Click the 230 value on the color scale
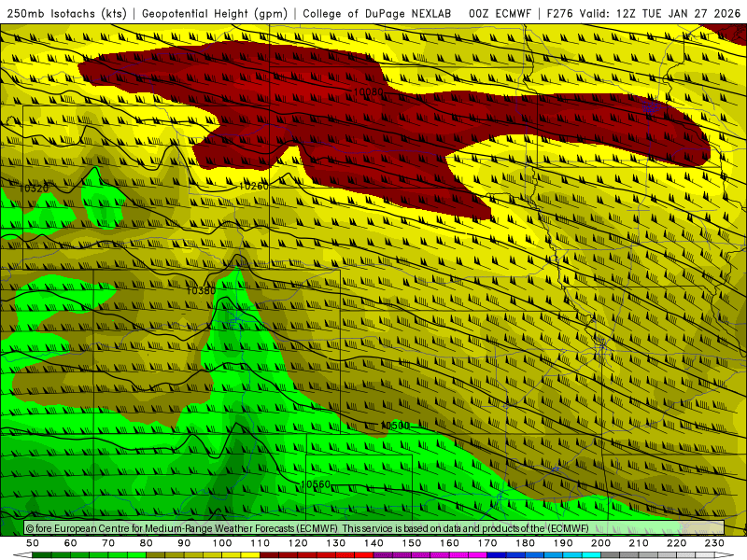The image size is (747, 560). [714, 543]
